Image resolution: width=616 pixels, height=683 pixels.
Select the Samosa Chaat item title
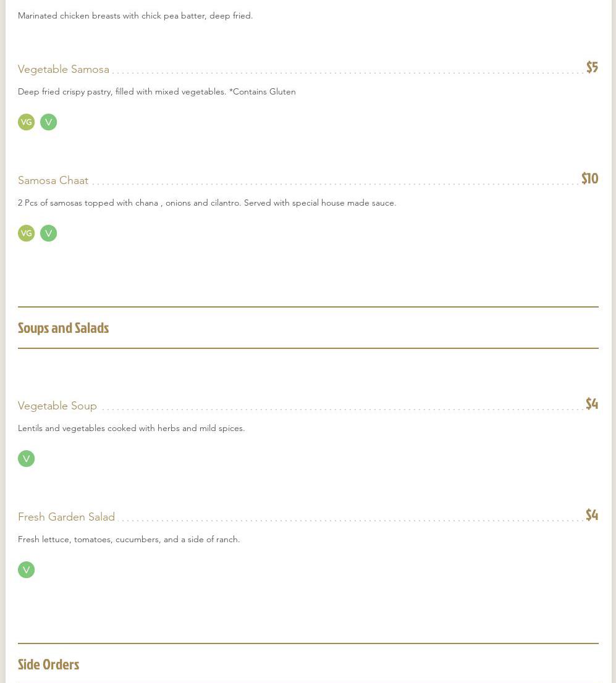click(x=53, y=180)
